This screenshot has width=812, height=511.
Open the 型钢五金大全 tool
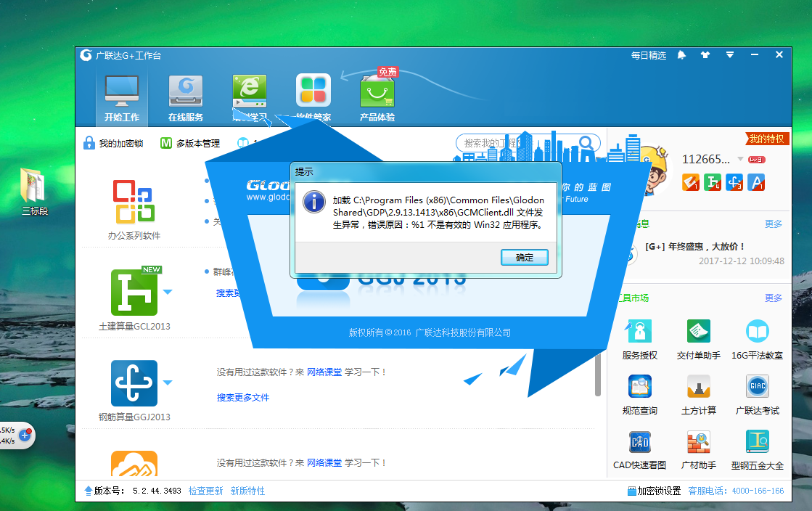coord(757,450)
